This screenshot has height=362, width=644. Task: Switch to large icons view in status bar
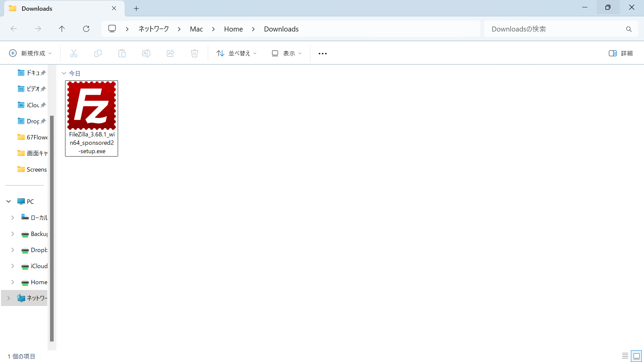point(636,356)
